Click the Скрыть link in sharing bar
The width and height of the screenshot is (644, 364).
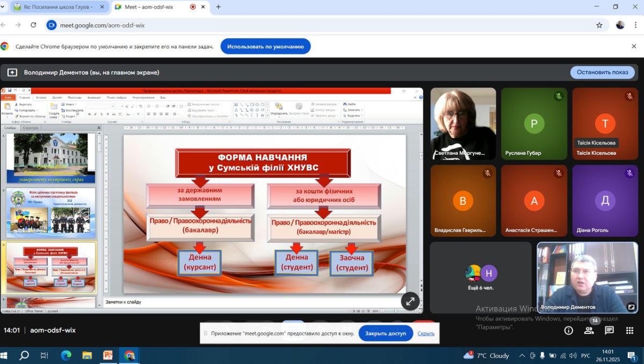tap(426, 333)
